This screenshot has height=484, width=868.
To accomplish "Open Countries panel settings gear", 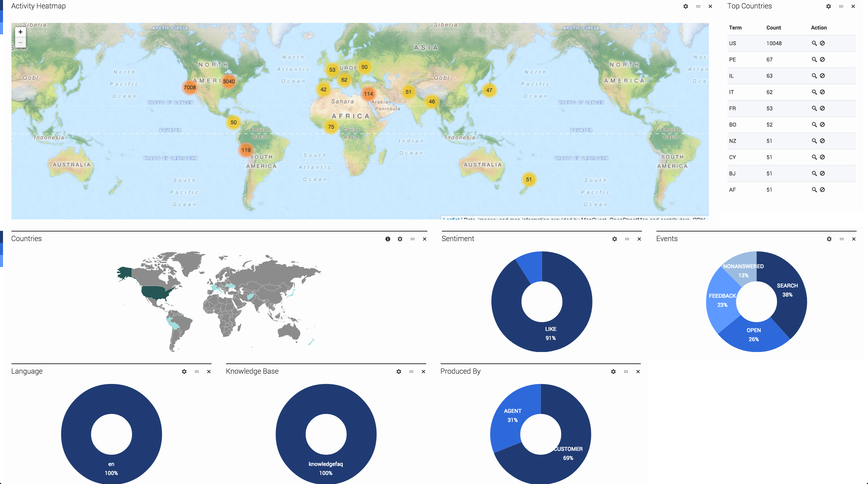I will pyautogui.click(x=400, y=239).
